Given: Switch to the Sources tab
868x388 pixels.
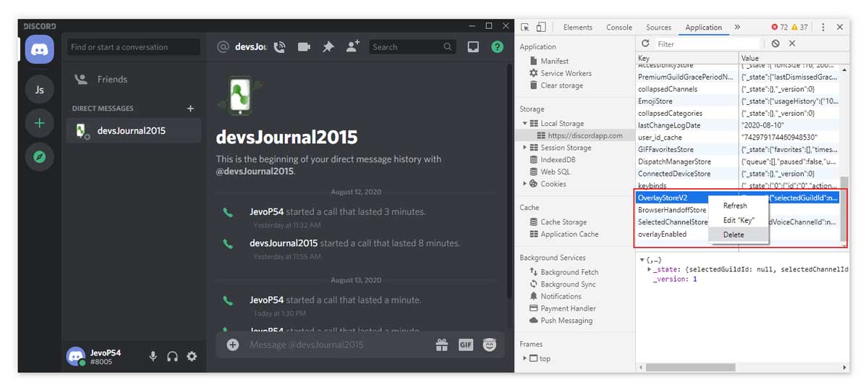Looking at the screenshot, I should (x=659, y=28).
